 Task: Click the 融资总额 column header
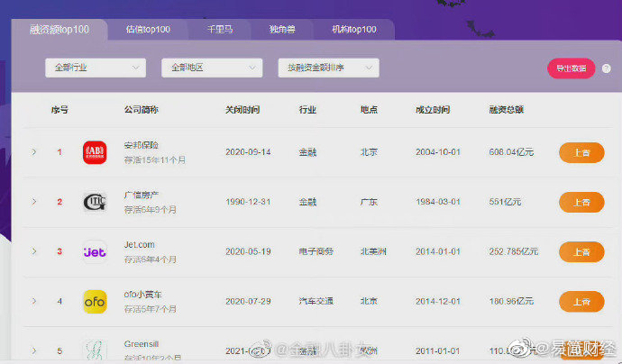pos(507,110)
